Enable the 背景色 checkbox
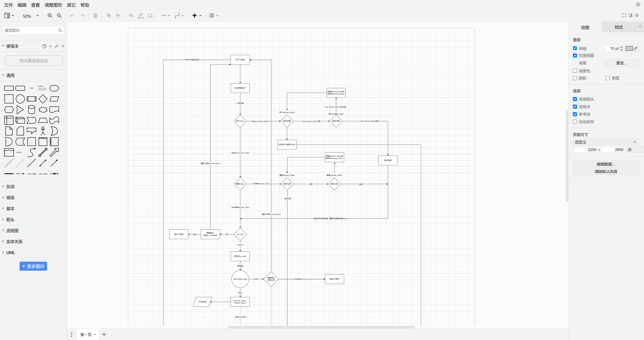This screenshot has height=340, width=644. [575, 71]
